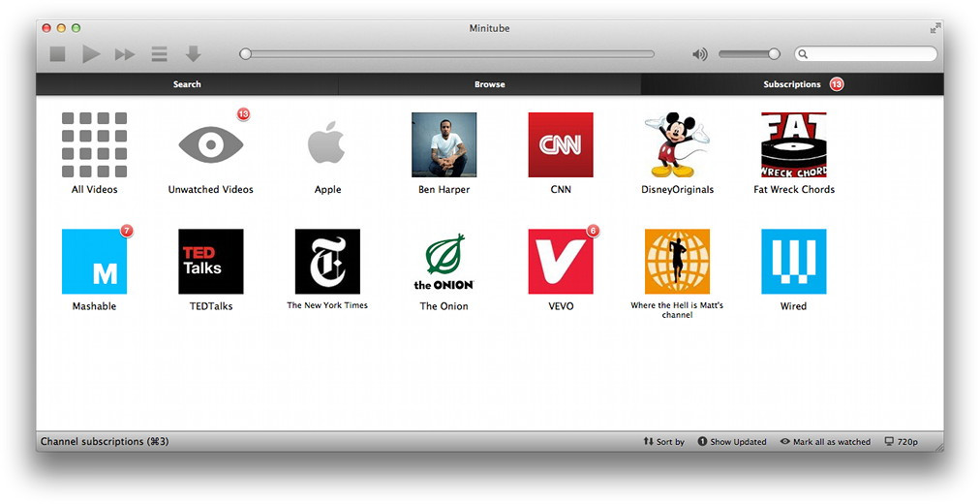
Task: Toggle Show Updated filter
Action: (732, 441)
